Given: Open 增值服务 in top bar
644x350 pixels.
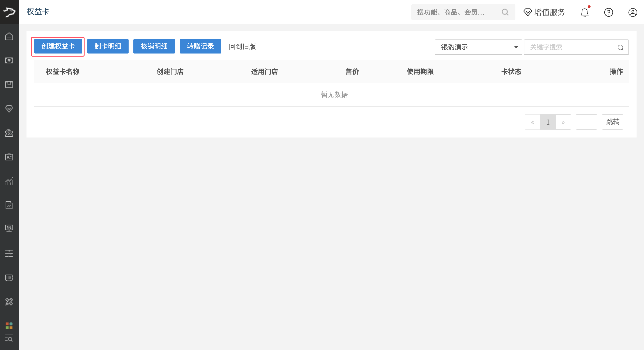Looking at the screenshot, I should 544,12.
